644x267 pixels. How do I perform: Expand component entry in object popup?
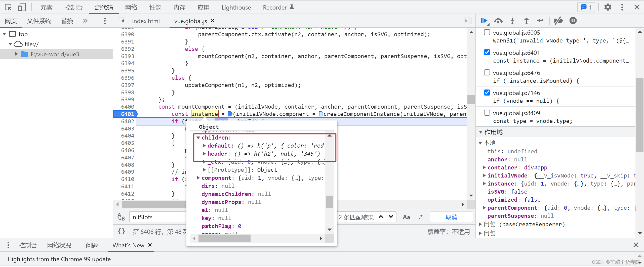[x=198, y=178]
